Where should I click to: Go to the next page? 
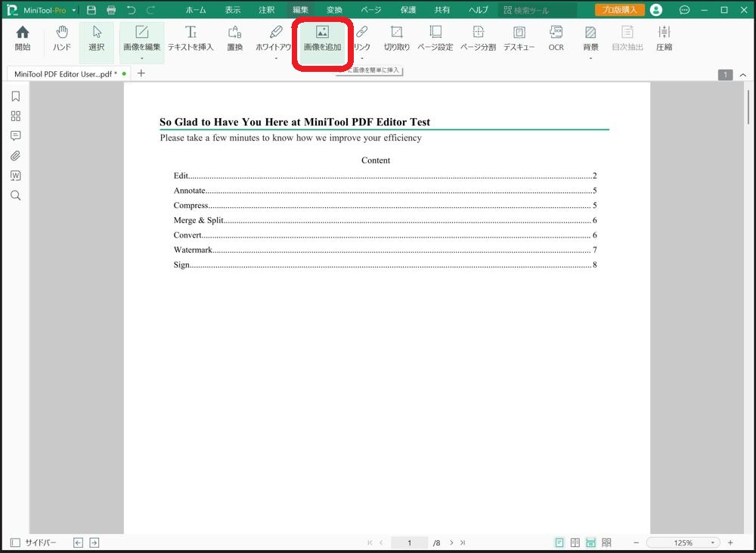(x=451, y=543)
